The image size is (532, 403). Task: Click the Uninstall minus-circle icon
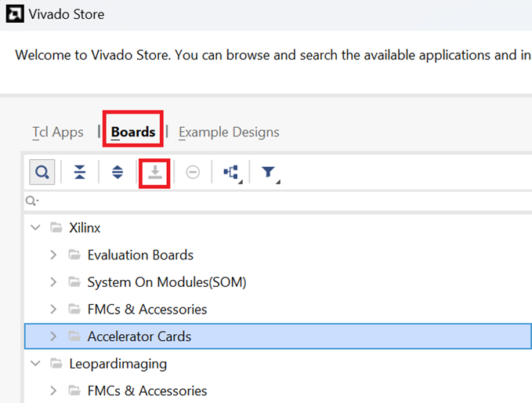[x=193, y=172]
